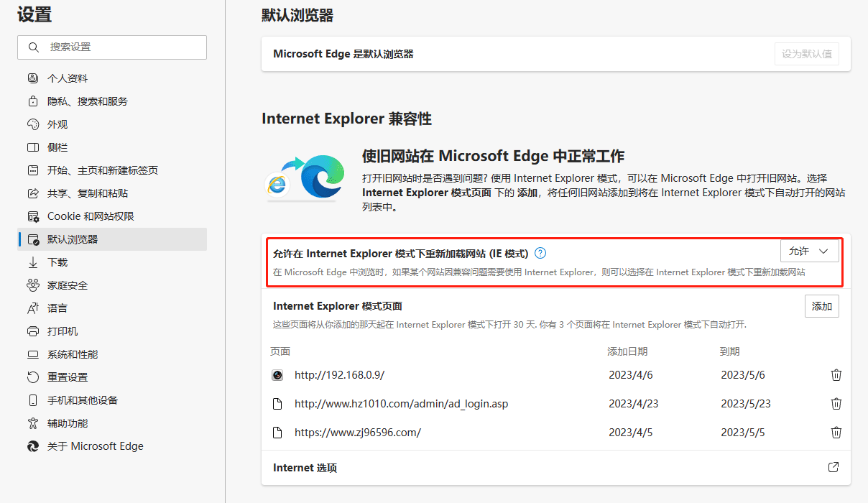Go to 隐私、搜索和服务 settings
Viewport: 868px width, 503px height.
click(x=112, y=101)
